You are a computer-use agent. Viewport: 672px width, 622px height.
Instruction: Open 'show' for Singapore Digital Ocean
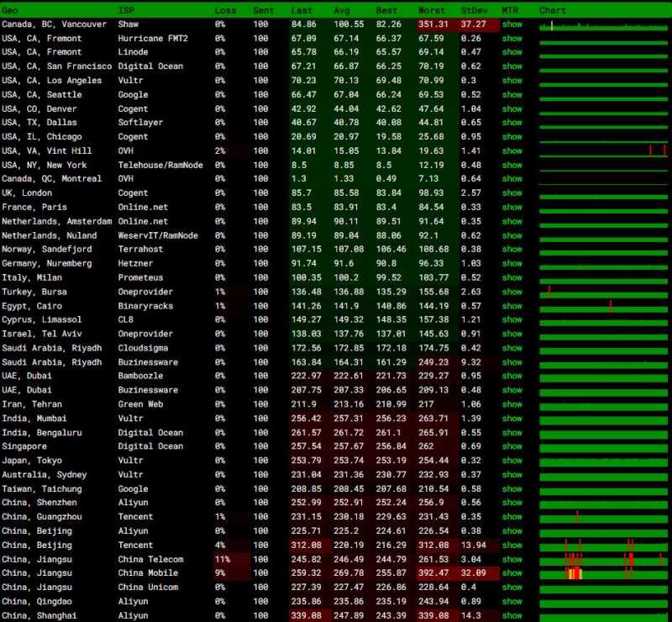click(x=512, y=446)
